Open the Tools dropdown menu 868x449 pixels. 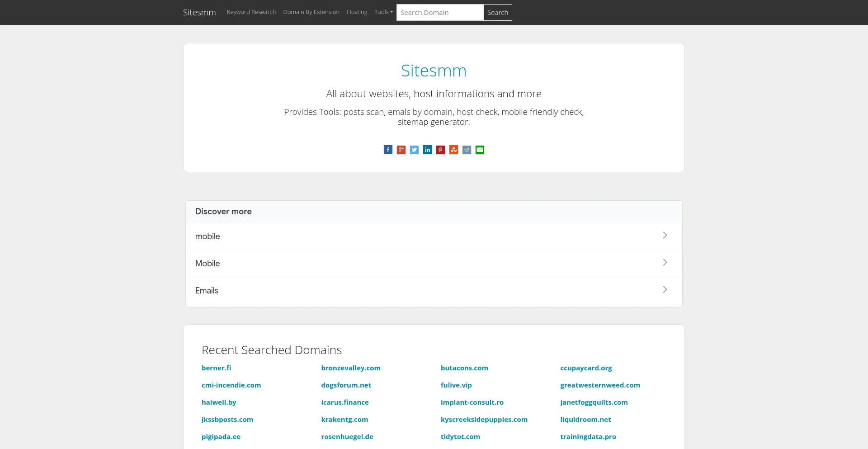(383, 12)
